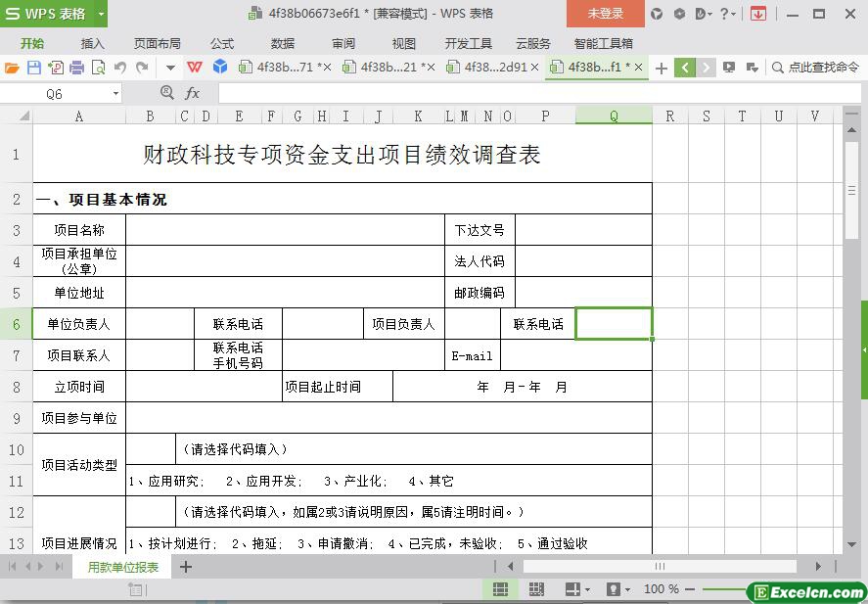
Task: Add a new sheet with plus icon
Action: point(185,567)
